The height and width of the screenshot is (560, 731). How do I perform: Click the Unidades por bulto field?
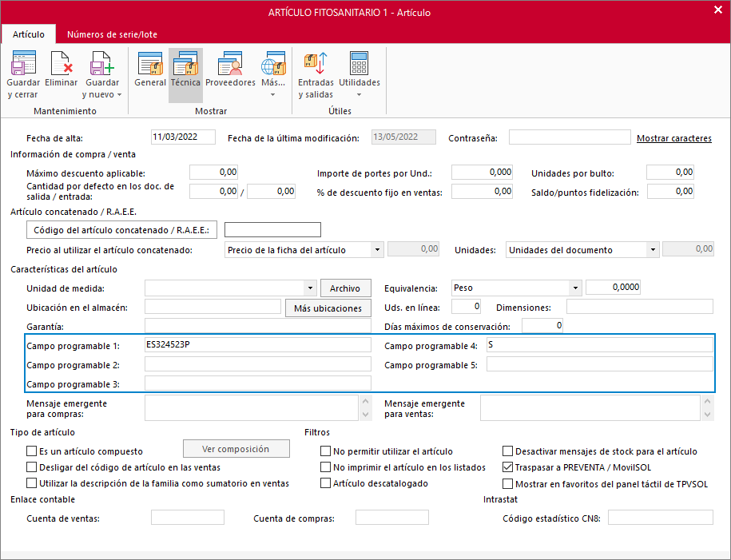670,172
